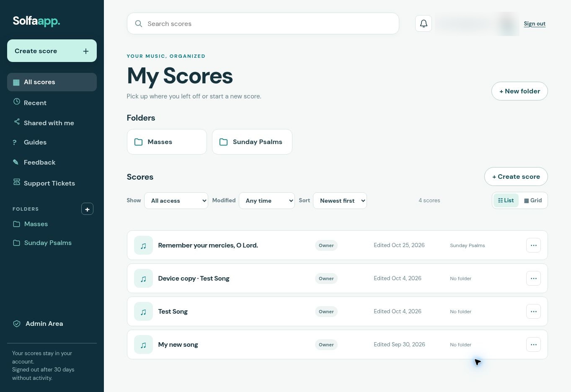Click the Recent clock icon
571x392 pixels.
click(x=17, y=101)
